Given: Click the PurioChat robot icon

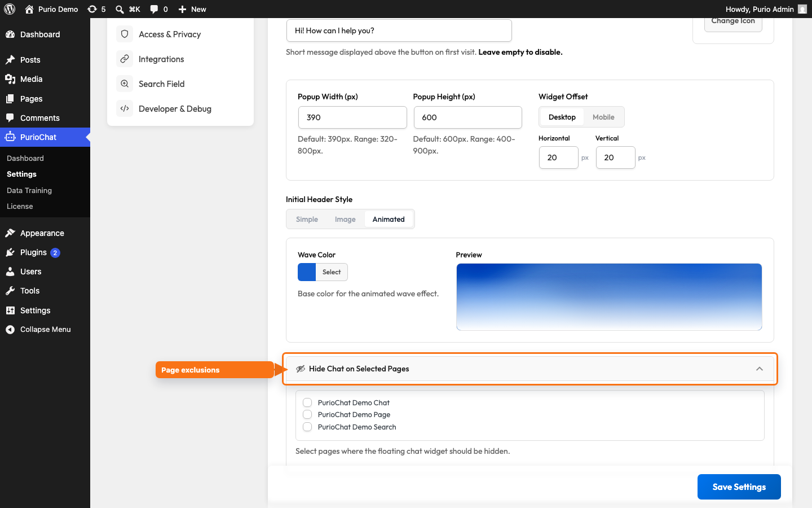Looking at the screenshot, I should point(10,137).
